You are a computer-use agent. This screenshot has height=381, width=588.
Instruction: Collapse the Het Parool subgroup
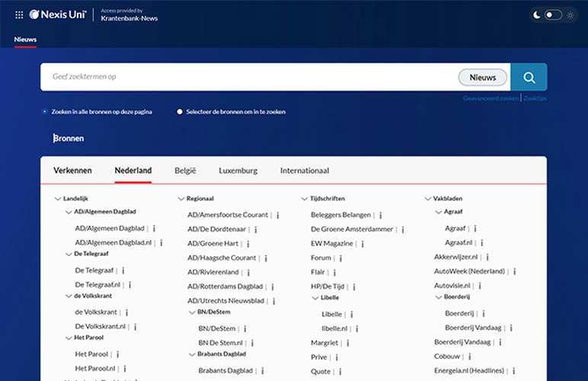69,338
